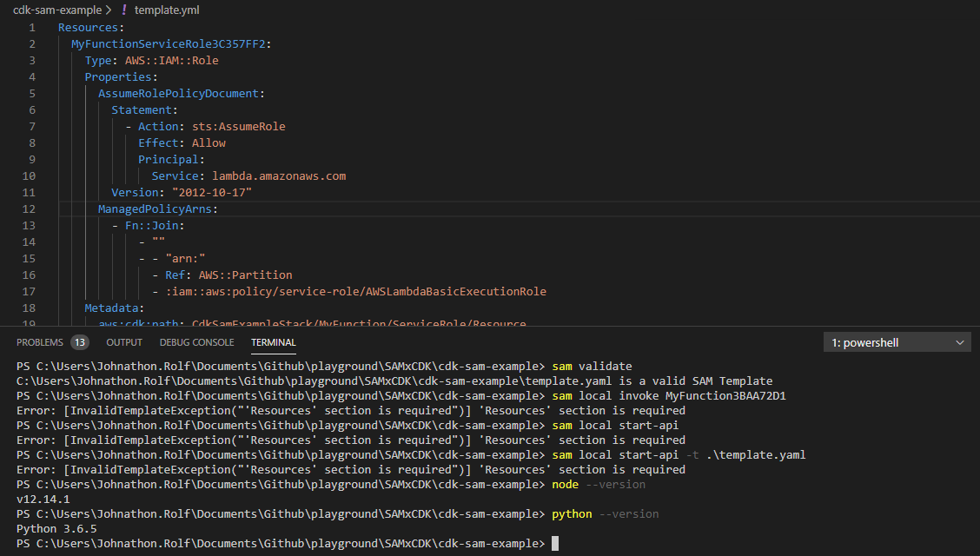Open the '1: powershell' terminal dropdown
980x556 pixels.
click(x=897, y=342)
